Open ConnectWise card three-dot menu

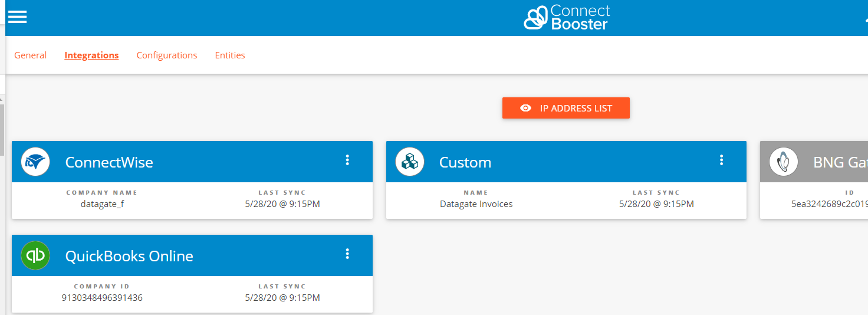[347, 160]
